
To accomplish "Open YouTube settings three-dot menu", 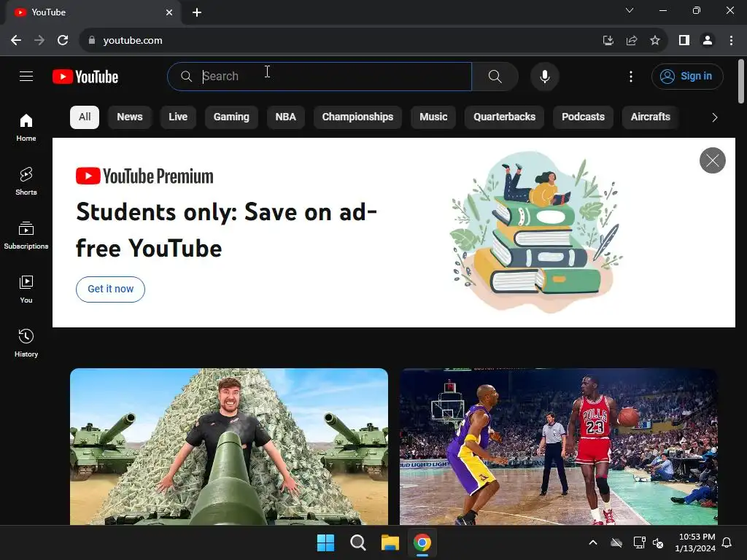I will (631, 76).
